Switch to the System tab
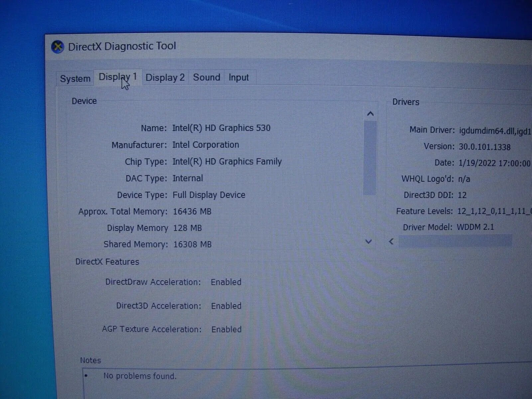Screen dimensions: 532x399 coord(75,79)
